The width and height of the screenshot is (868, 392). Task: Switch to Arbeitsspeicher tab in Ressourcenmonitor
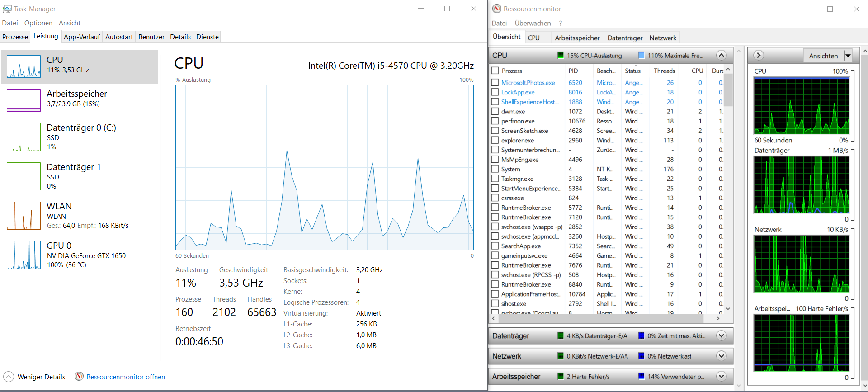[577, 38]
